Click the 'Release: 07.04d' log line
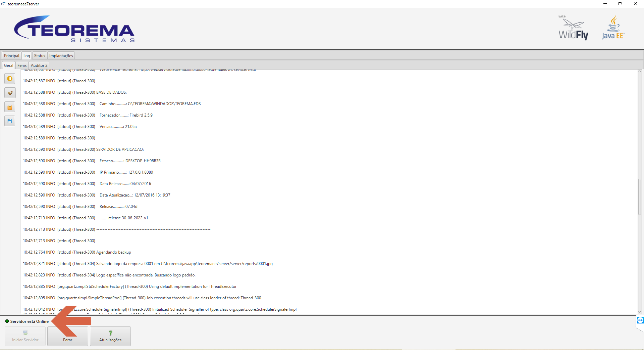The height and width of the screenshot is (350, 644). [x=80, y=207]
